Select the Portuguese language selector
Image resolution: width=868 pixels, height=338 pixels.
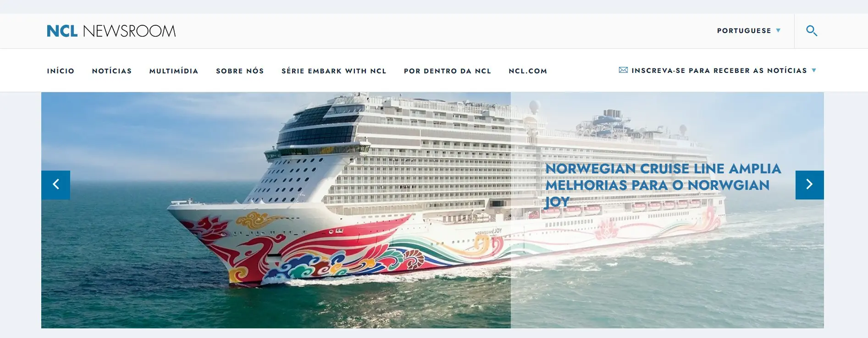click(748, 31)
